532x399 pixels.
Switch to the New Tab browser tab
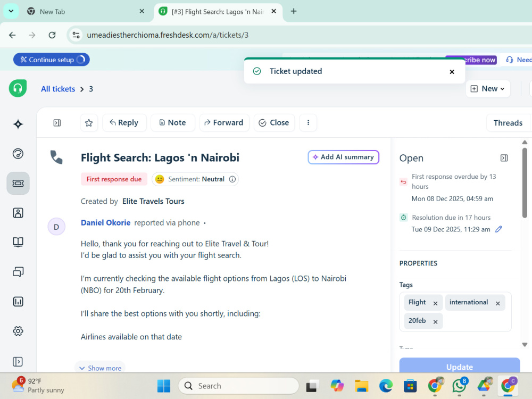click(x=85, y=12)
